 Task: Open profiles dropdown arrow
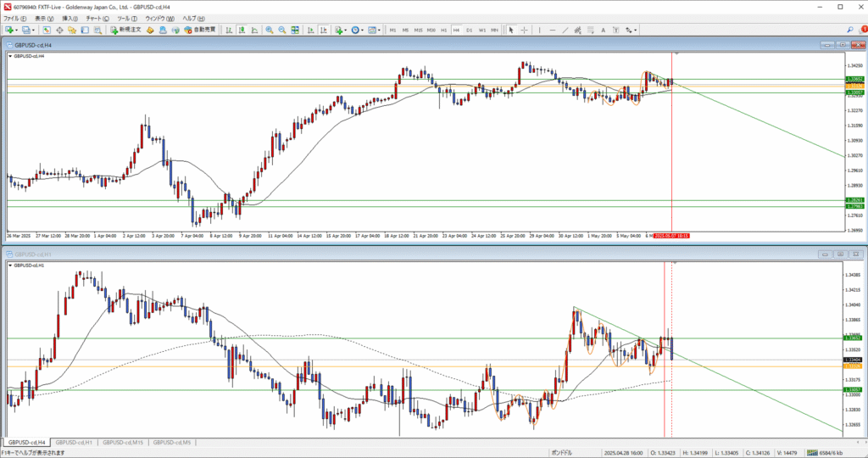34,30
